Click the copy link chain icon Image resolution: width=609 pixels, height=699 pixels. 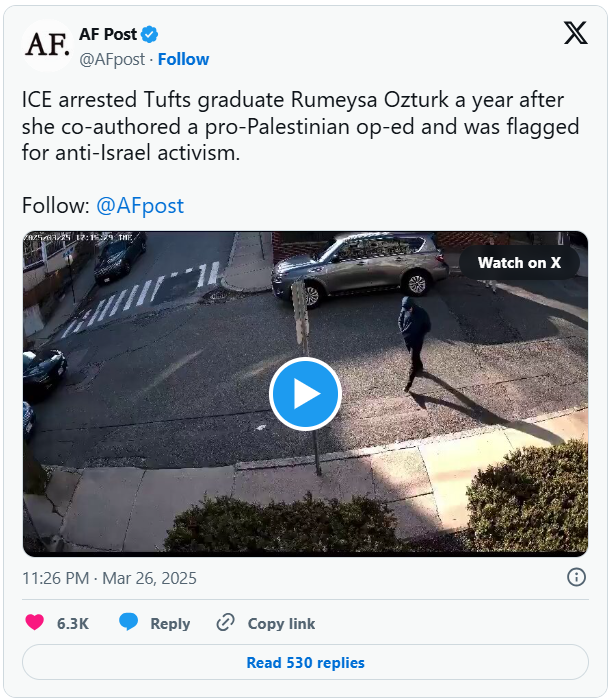[x=226, y=623]
